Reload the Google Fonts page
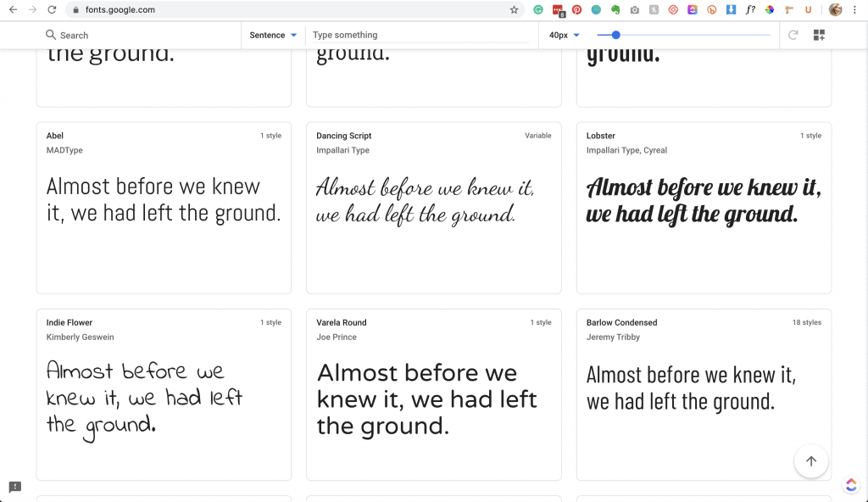The image size is (868, 502). click(52, 9)
